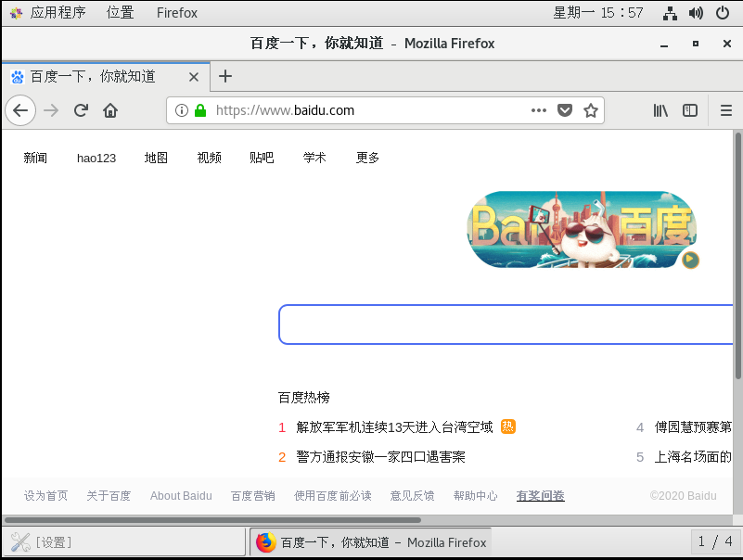Open the 意见反馈 feedback link
Viewport: 743px width, 560px height.
pyautogui.click(x=412, y=496)
